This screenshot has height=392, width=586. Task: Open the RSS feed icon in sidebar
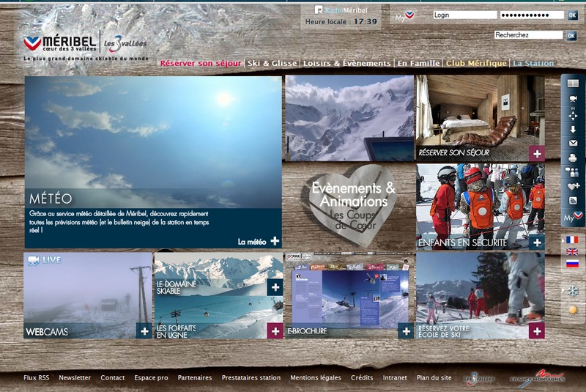click(573, 201)
